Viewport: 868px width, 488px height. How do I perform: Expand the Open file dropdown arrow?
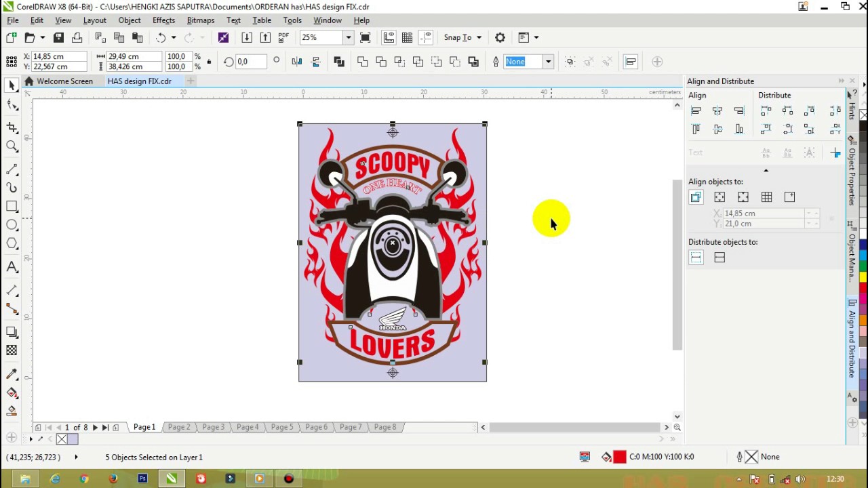[x=42, y=38]
